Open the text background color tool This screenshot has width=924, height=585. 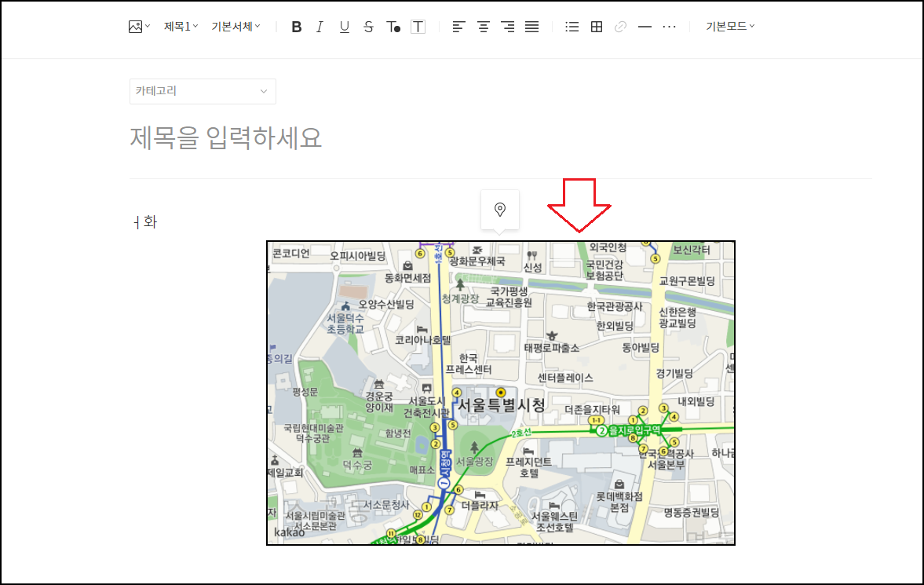tap(418, 27)
